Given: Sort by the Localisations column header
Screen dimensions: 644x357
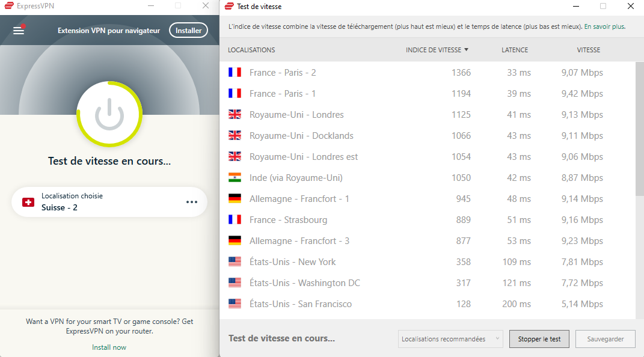Looking at the screenshot, I should click(251, 50).
